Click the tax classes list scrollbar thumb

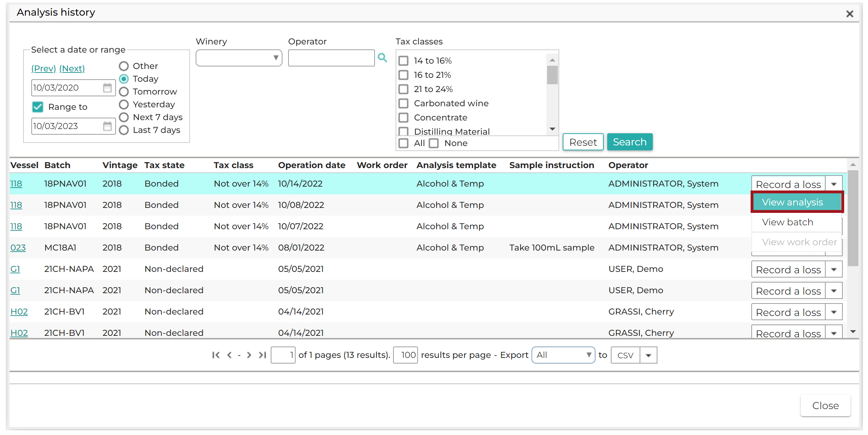[x=552, y=75]
